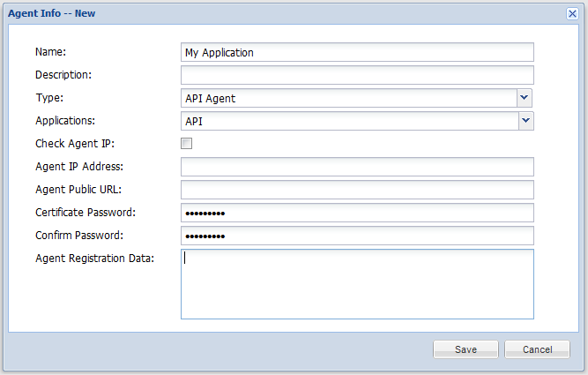Focus the empty Description field
This screenshot has height=375, width=588.
pyautogui.click(x=357, y=75)
